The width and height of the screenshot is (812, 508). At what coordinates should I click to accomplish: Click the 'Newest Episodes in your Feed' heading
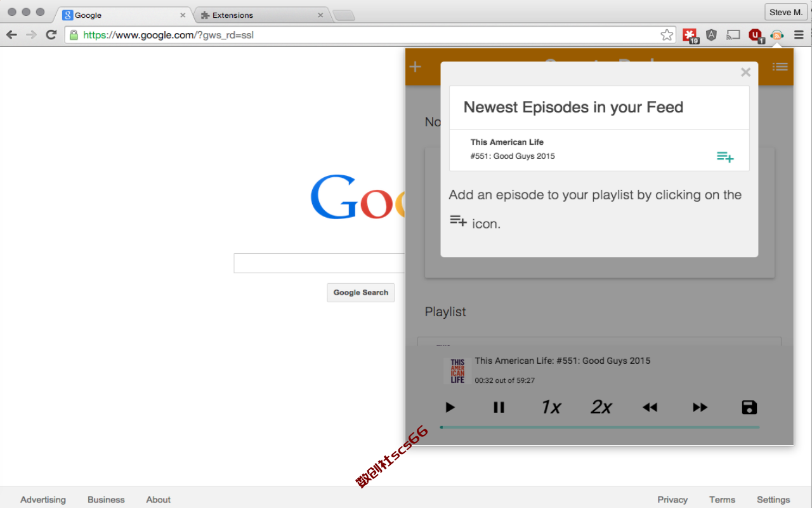pyautogui.click(x=573, y=107)
